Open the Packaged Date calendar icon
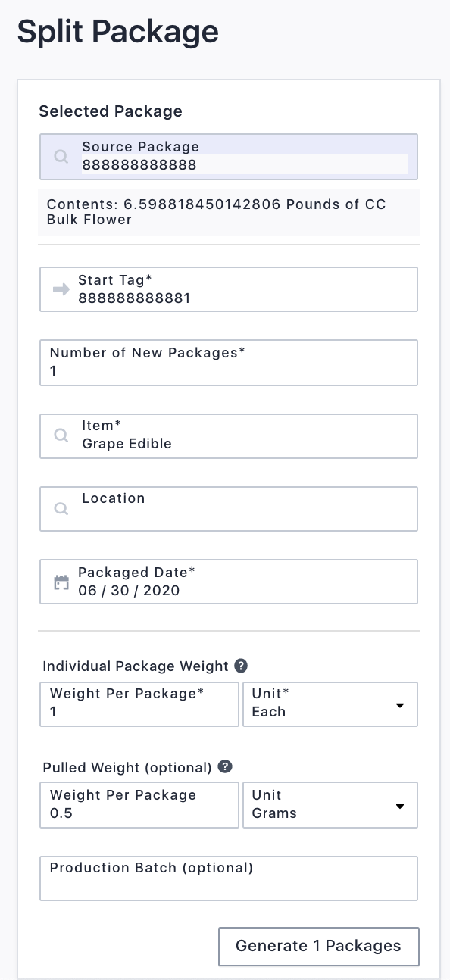Viewport: 450px width, 980px height. pos(61,582)
